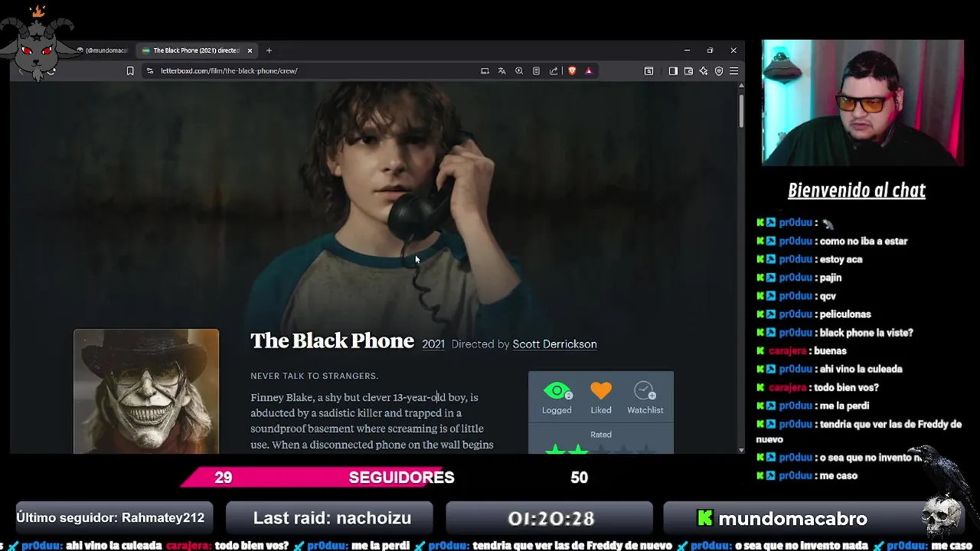Click the Bienvenido al chat heading
This screenshot has width=980, height=551.
tap(857, 191)
